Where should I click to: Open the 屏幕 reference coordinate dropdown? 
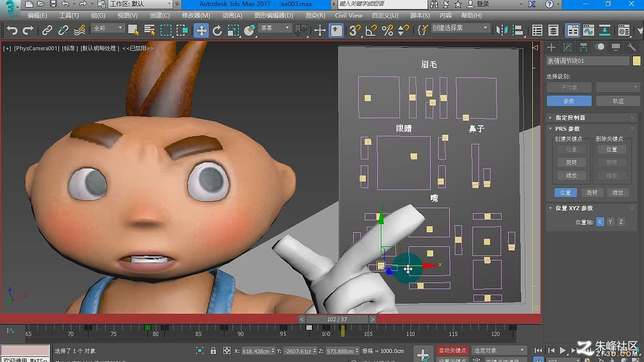point(275,28)
